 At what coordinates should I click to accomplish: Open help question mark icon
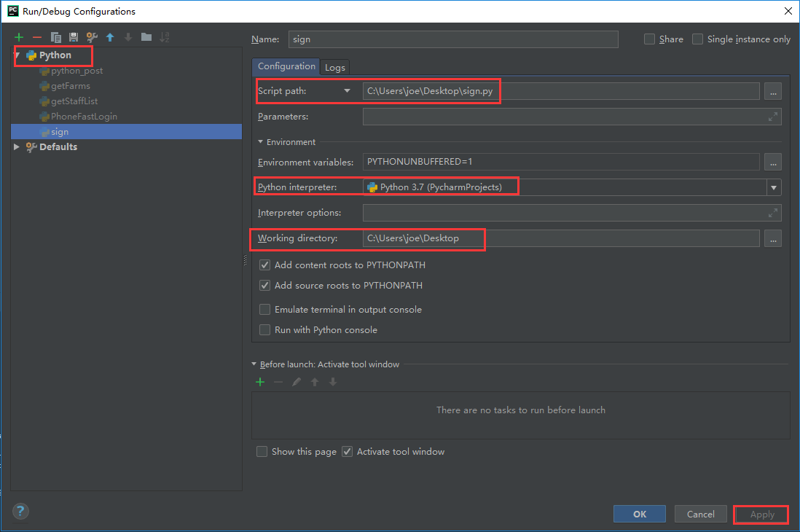pos(20,511)
